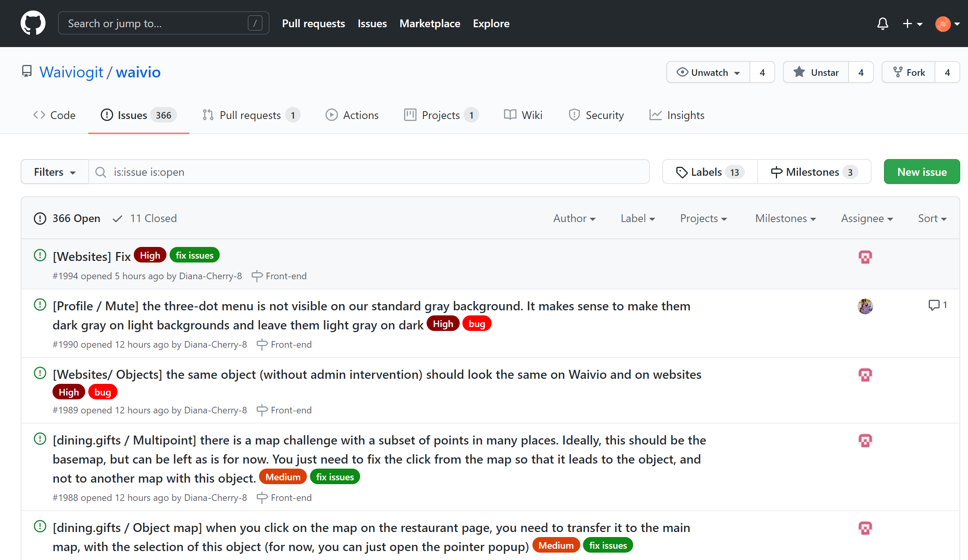Focus the Search or jump to field
Image resolution: width=968 pixels, height=560 pixels.
(x=163, y=23)
